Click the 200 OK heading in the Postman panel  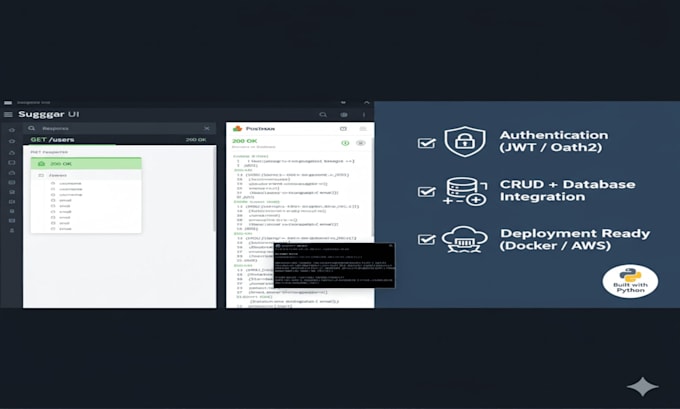coord(245,141)
